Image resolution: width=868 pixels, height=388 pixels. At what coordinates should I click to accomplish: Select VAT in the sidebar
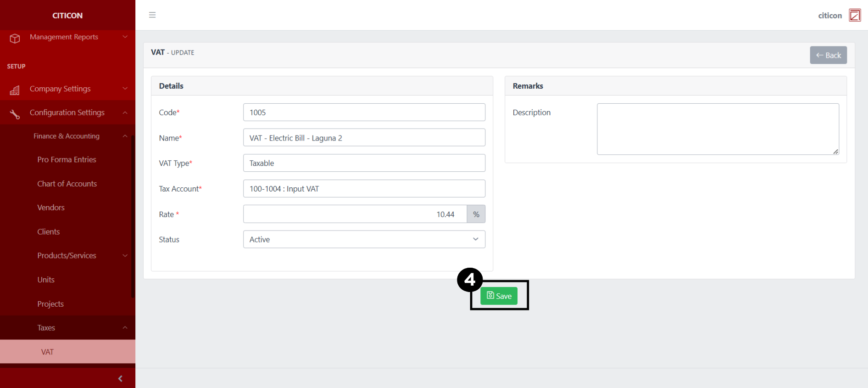coord(48,352)
